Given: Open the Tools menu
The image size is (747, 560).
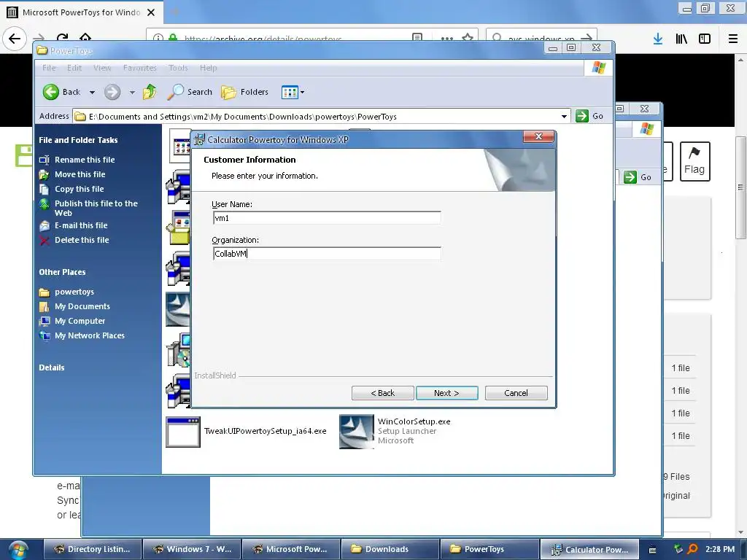Looking at the screenshot, I should click(178, 68).
